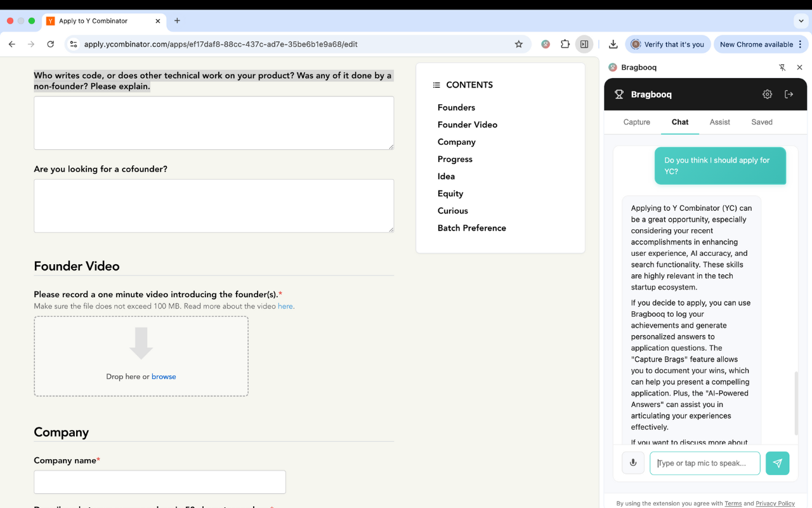The image size is (812, 508).
Task: Switch to the Saved tab
Action: [762, 122]
